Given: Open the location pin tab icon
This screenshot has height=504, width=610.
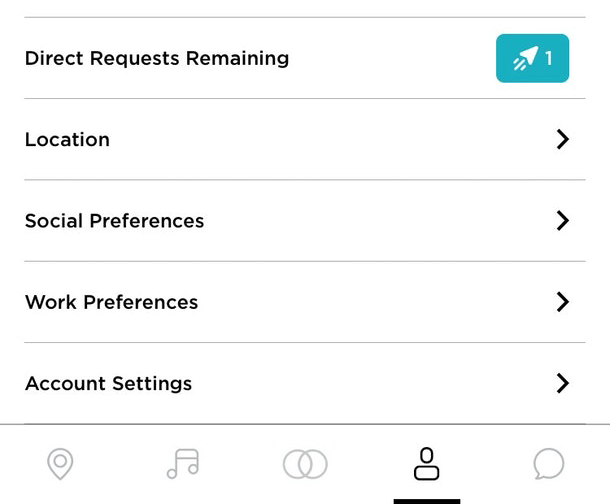Looking at the screenshot, I should pos(60,464).
